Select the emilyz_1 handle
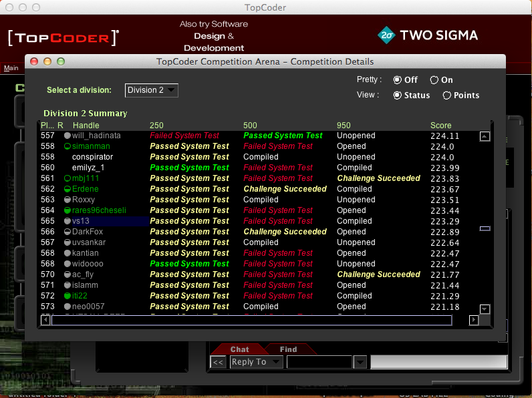The image size is (532, 398). (88, 168)
